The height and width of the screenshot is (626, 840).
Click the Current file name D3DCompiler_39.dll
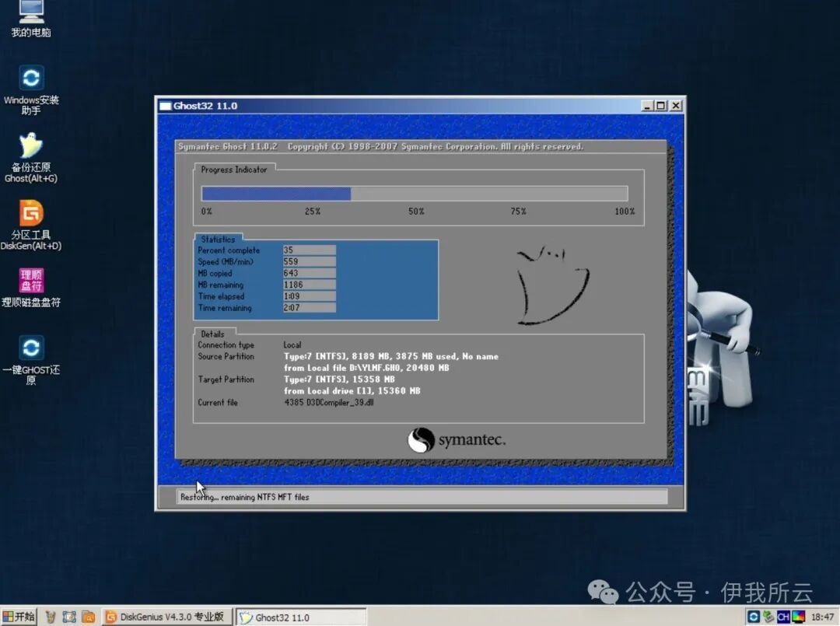click(340, 403)
